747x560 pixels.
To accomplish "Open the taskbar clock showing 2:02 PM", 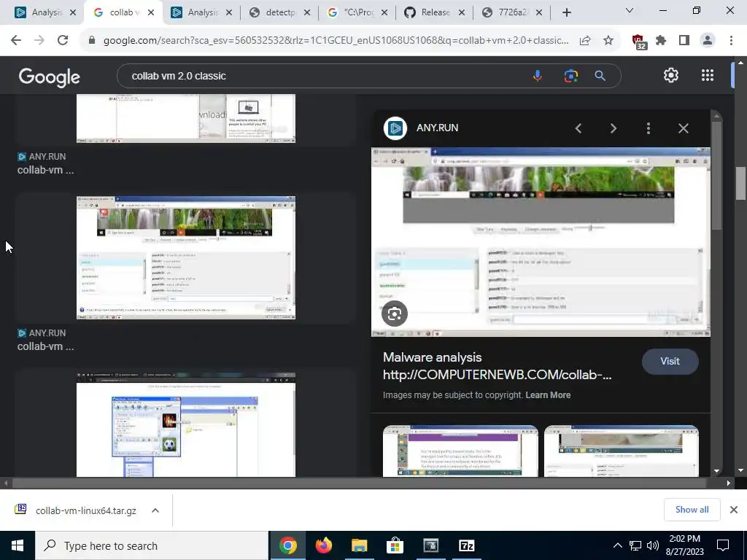I will (x=684, y=545).
